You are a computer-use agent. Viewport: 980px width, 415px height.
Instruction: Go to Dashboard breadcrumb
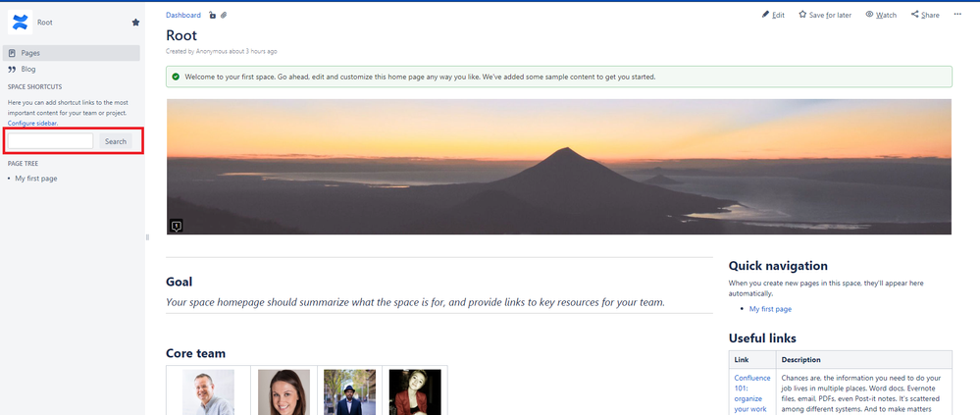pos(183,15)
